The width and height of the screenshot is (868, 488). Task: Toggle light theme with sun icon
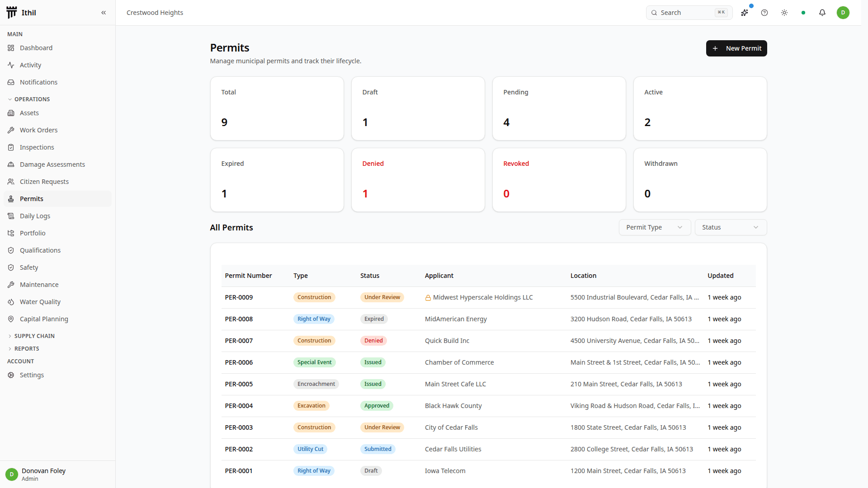click(x=784, y=13)
